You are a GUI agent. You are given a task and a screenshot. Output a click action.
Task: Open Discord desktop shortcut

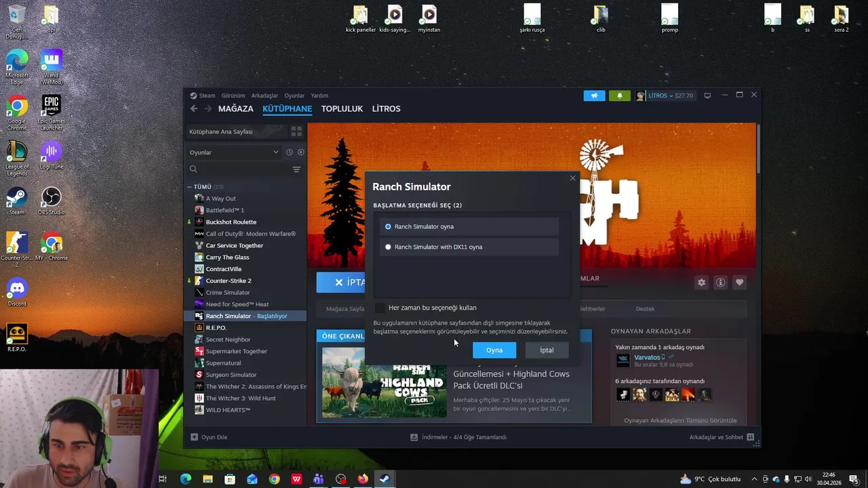(x=17, y=292)
